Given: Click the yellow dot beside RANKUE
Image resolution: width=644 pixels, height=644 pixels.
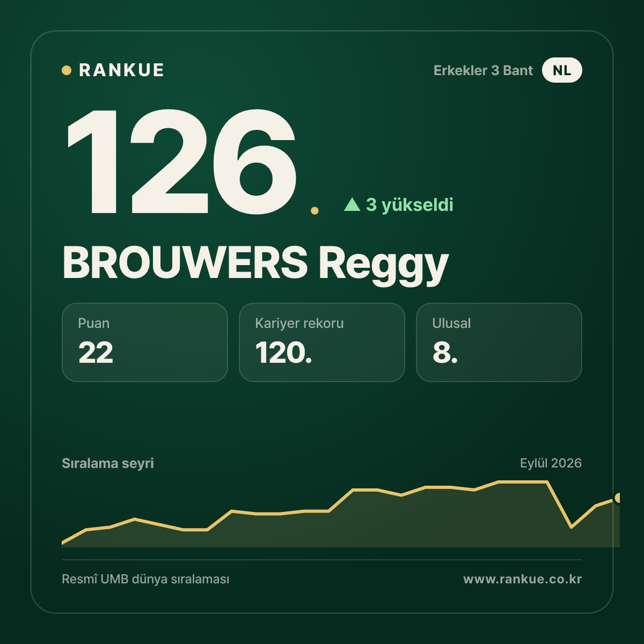Looking at the screenshot, I should pyautogui.click(x=67, y=70).
